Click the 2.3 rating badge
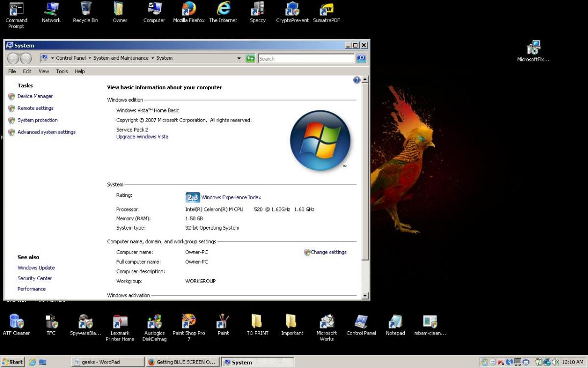Image resolution: width=588 pixels, height=368 pixels. click(193, 197)
